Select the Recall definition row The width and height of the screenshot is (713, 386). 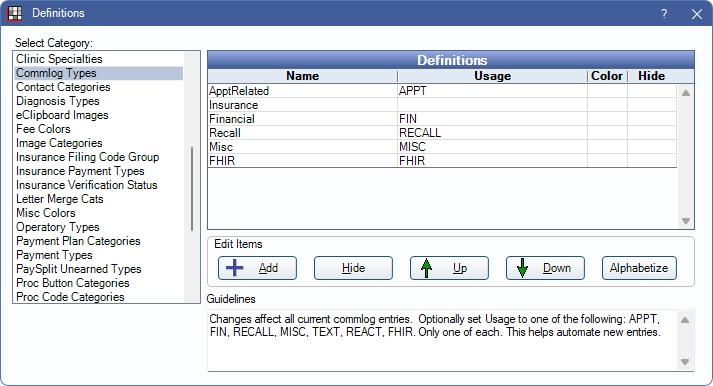pos(442,133)
